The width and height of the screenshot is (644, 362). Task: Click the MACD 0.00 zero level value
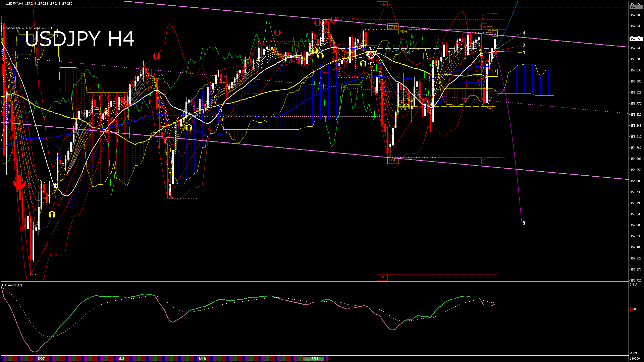(x=633, y=309)
